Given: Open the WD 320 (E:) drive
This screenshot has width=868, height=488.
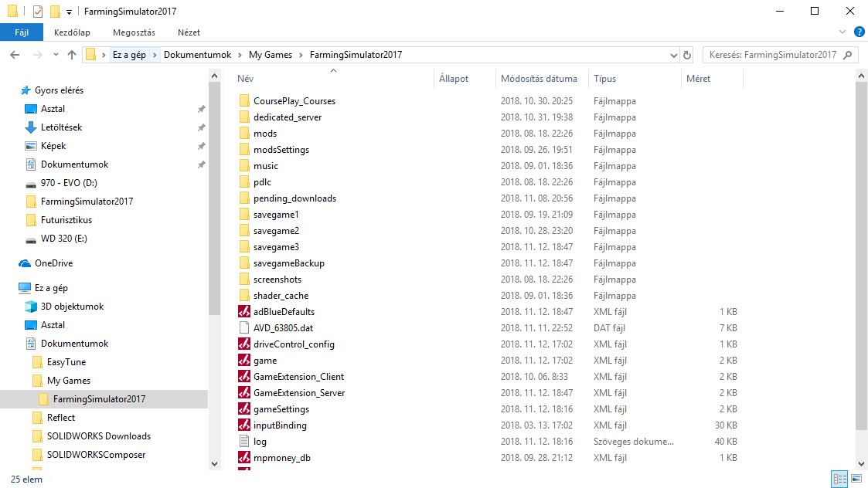Looking at the screenshot, I should (x=63, y=239).
